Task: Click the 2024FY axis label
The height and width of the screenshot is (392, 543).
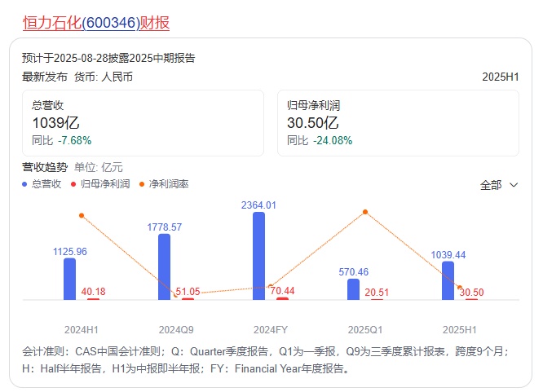Action: [271, 330]
